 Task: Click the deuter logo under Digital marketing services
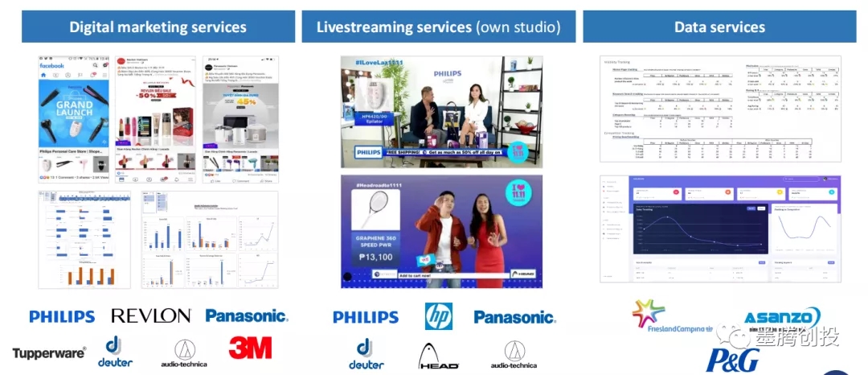(x=115, y=352)
